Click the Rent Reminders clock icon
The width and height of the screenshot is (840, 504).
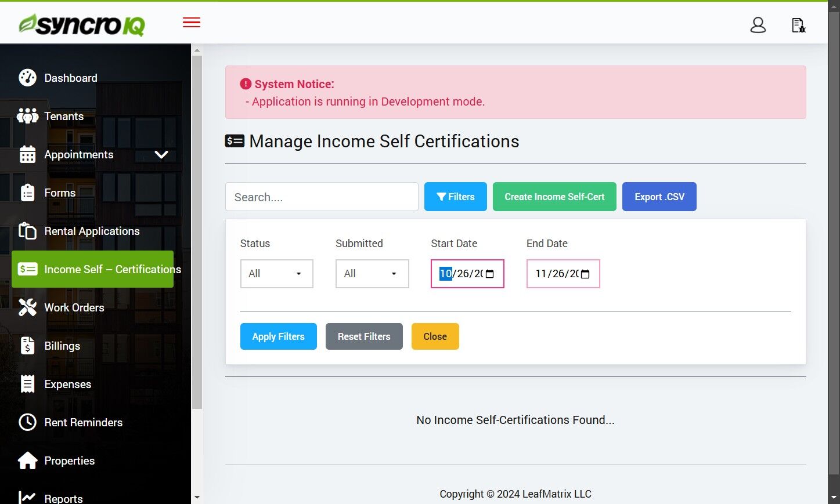coord(27,422)
